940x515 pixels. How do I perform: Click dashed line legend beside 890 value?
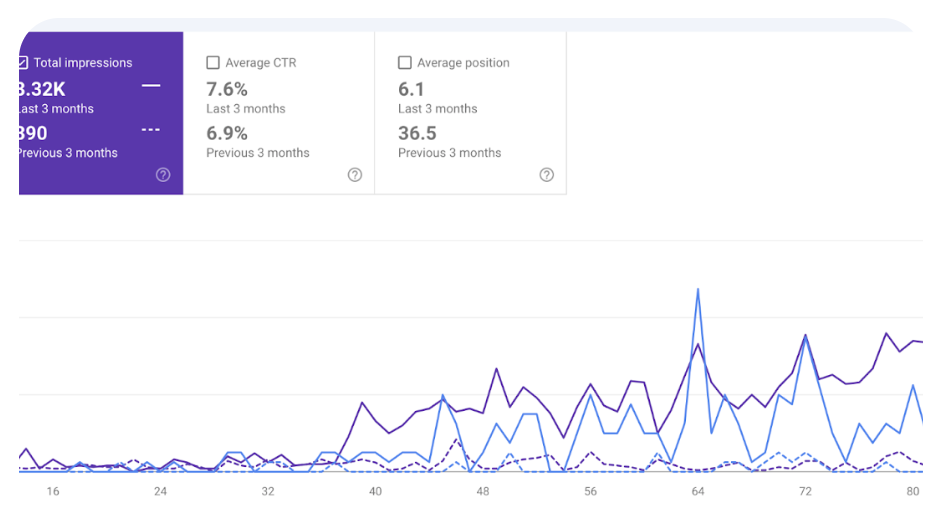pyautogui.click(x=151, y=130)
